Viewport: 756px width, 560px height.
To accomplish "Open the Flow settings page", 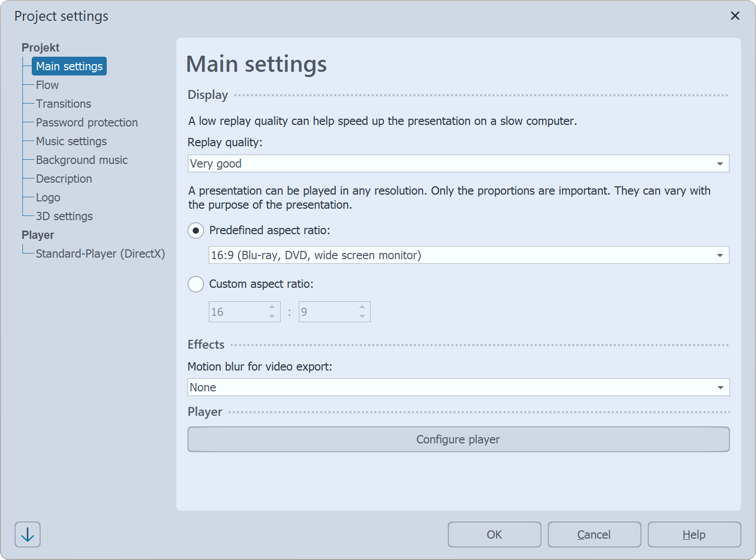I will (47, 85).
